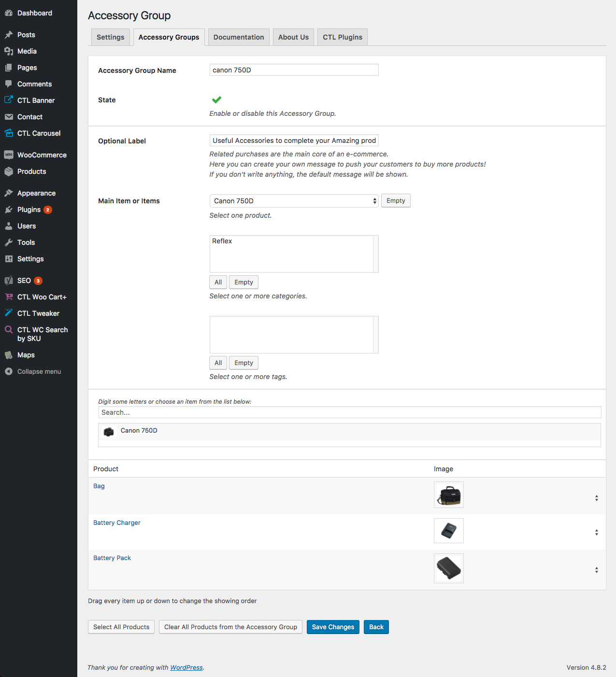Switch to the Settings tab
This screenshot has width=616, height=677.
[110, 37]
